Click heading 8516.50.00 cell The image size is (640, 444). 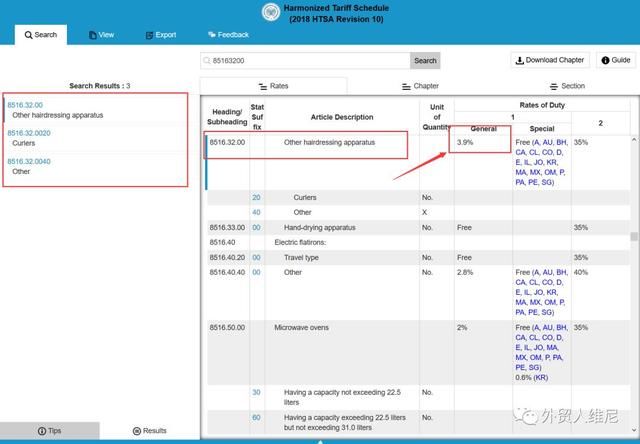227,328
